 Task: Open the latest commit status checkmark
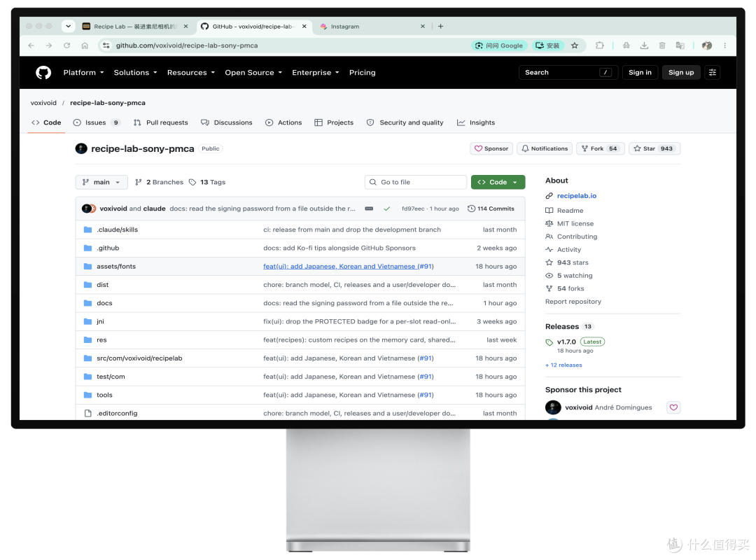[386, 209]
